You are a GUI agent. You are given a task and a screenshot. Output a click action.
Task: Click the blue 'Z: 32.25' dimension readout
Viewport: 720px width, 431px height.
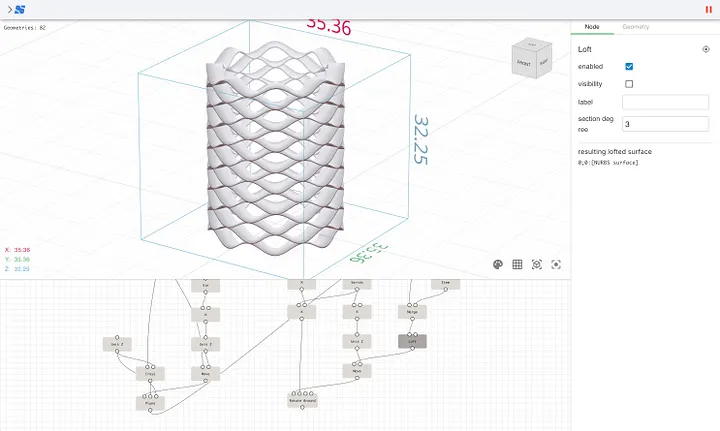pos(17,269)
